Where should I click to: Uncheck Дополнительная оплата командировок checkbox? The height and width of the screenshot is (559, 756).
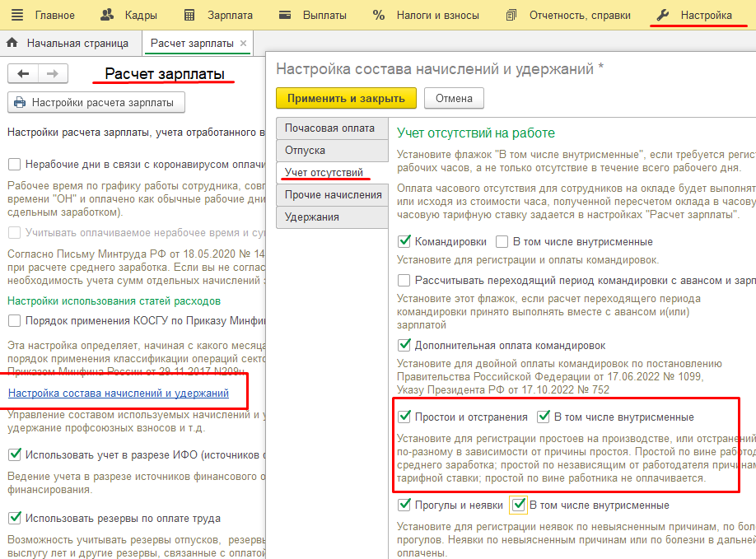(404, 345)
